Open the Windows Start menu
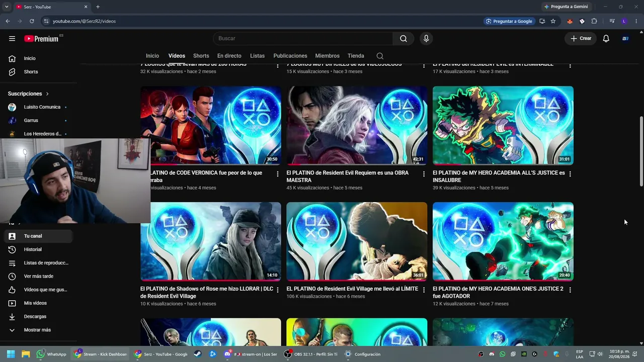 pos(11,354)
